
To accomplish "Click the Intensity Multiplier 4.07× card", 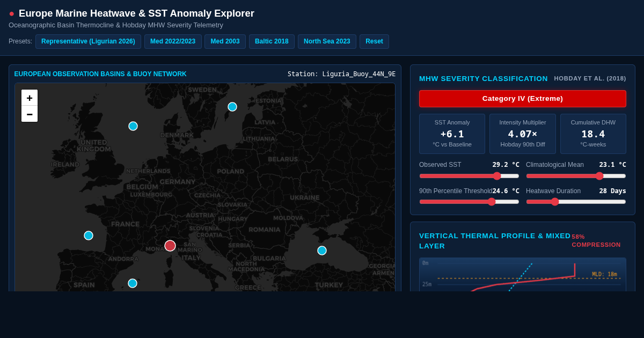I will coord(523,134).
